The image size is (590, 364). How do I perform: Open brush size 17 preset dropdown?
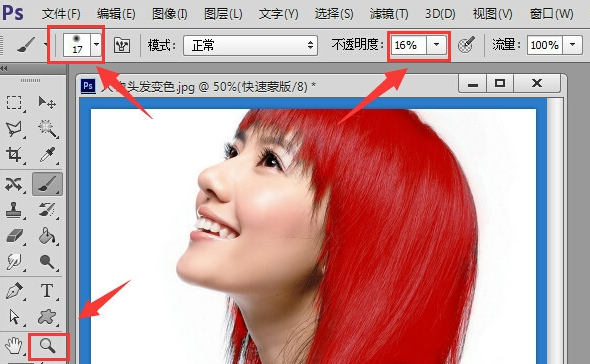97,45
